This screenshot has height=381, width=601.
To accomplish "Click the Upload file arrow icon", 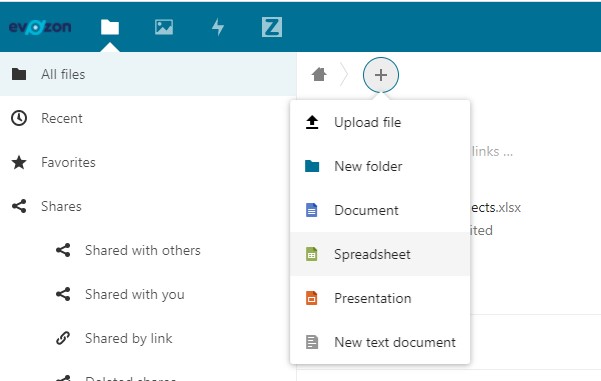I will [312, 122].
